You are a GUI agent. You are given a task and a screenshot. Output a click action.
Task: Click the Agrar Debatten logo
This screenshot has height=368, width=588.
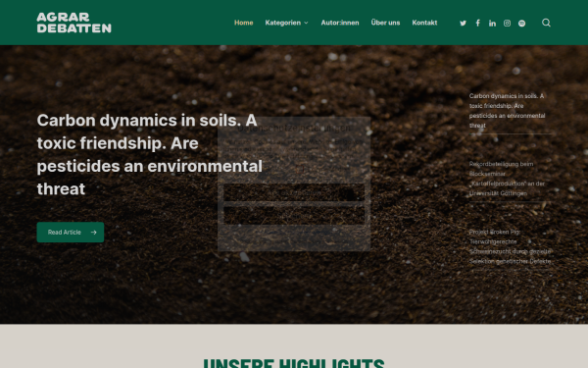[x=74, y=23]
